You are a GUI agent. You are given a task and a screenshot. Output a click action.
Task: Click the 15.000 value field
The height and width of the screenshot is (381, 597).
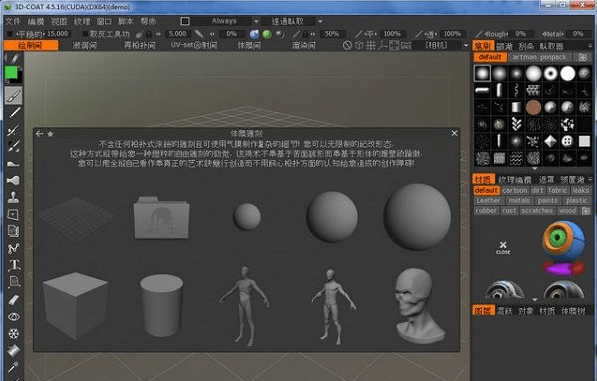pos(57,34)
